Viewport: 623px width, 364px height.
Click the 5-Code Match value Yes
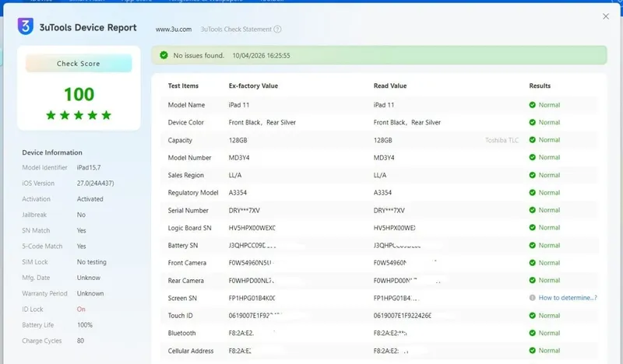[81, 246]
